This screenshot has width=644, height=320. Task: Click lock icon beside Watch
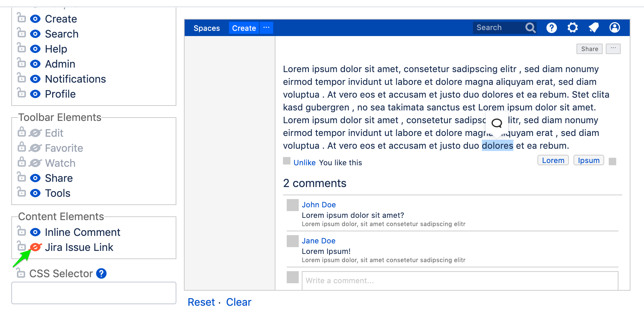click(22, 162)
